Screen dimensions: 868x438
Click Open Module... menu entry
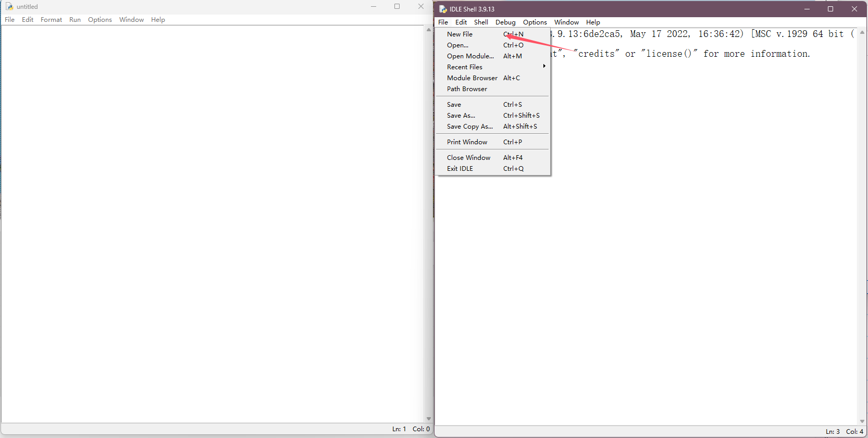click(470, 56)
